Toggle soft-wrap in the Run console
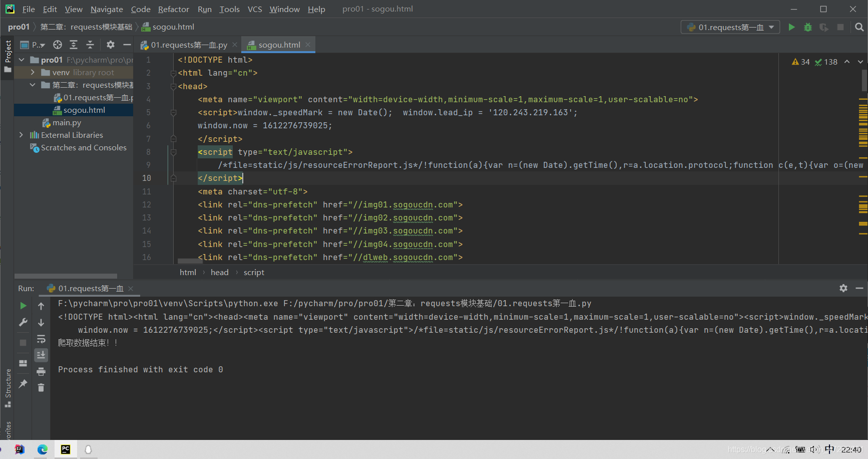 pos(41,339)
